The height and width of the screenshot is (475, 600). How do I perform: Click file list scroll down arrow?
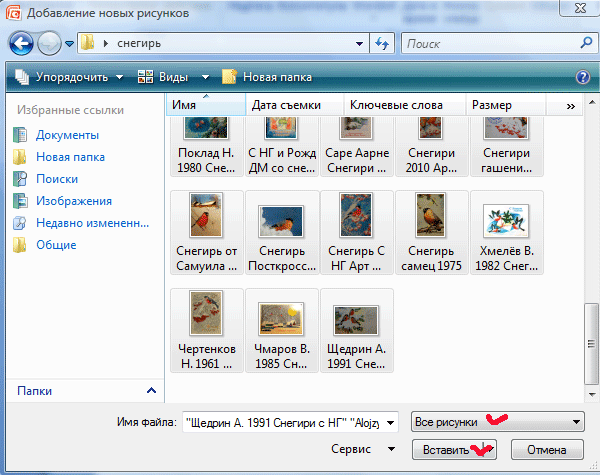[592, 394]
